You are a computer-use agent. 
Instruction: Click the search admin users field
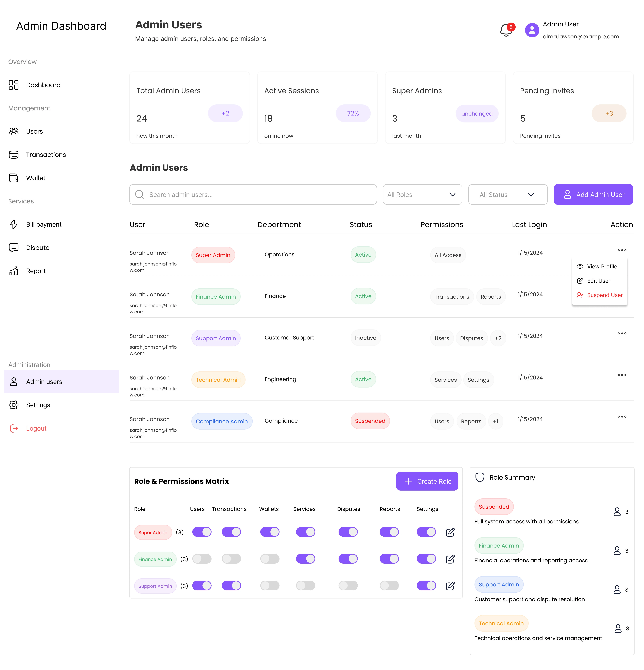(x=253, y=195)
